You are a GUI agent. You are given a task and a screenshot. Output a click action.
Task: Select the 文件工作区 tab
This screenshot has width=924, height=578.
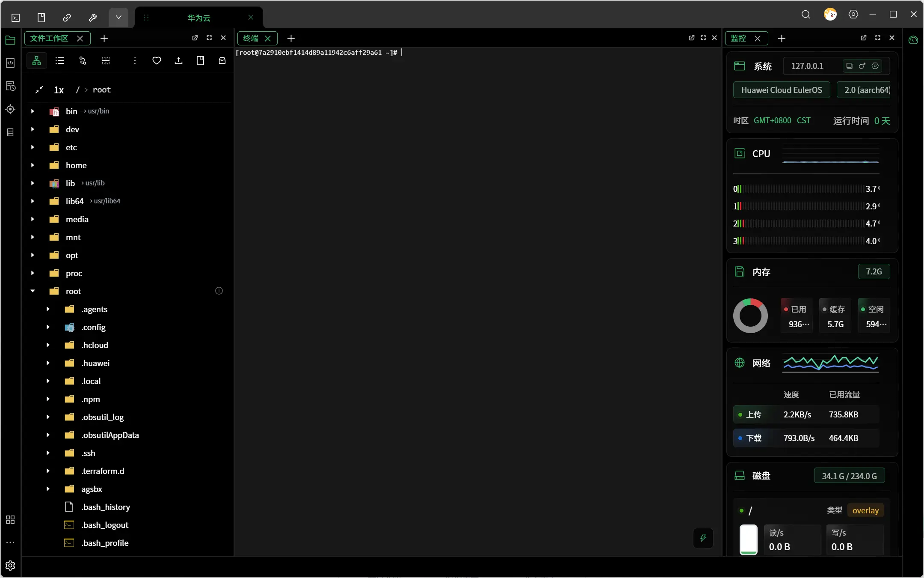(x=50, y=38)
